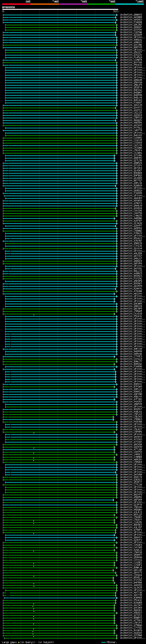Viewport: 146px width, 644px height.
Task: Click the white query sequence bar
Action: click(x=60, y=10)
